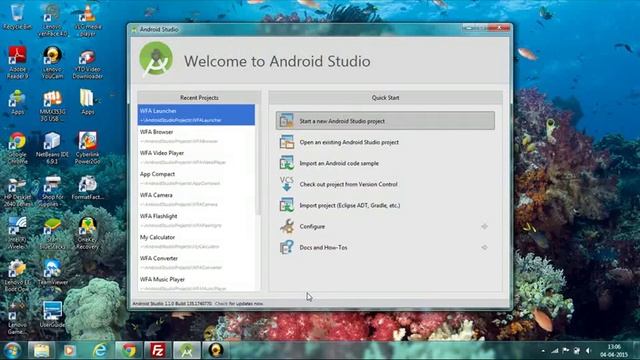Screen dimensions: 640x360
Task: Select WFA Flashlight recent project
Action: click(x=196, y=220)
